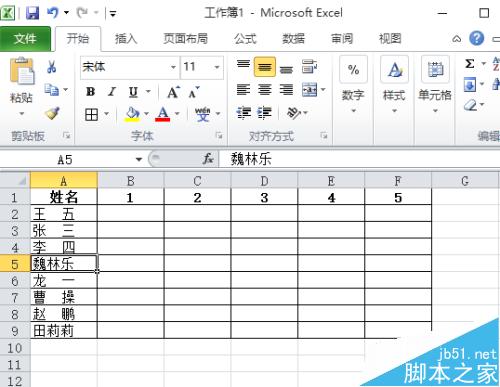
Task: Center text horizontally
Action: click(265, 89)
